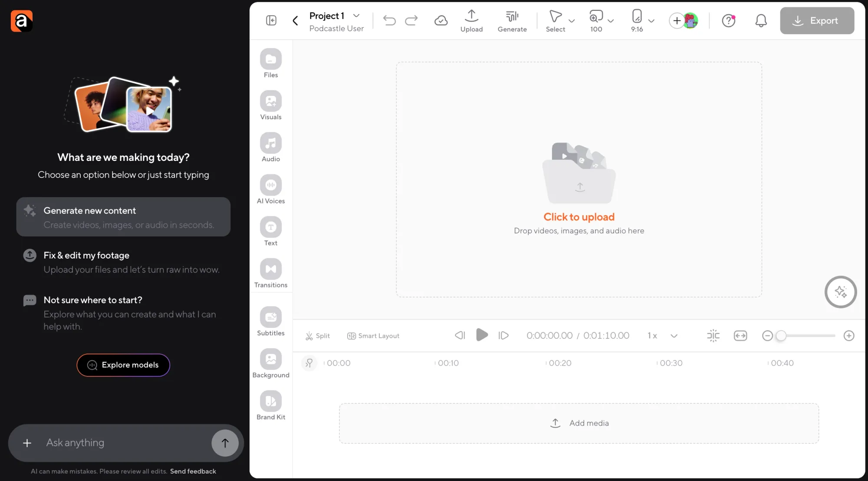Viewport: 868px width, 481px height.
Task: Click the Explore models button
Action: (x=123, y=365)
